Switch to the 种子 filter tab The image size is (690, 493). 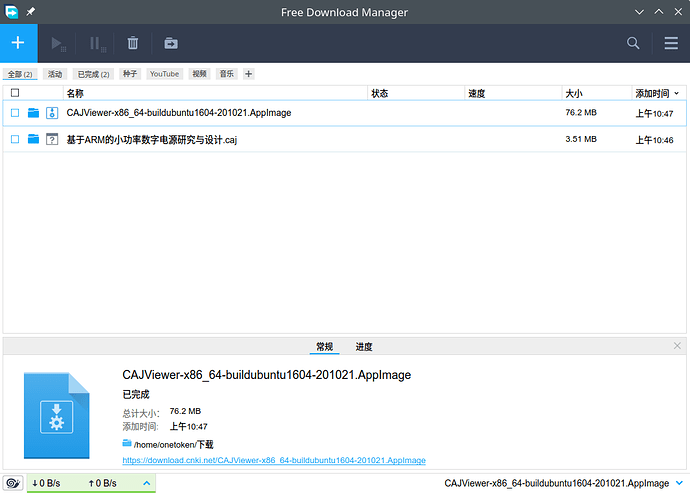130,74
